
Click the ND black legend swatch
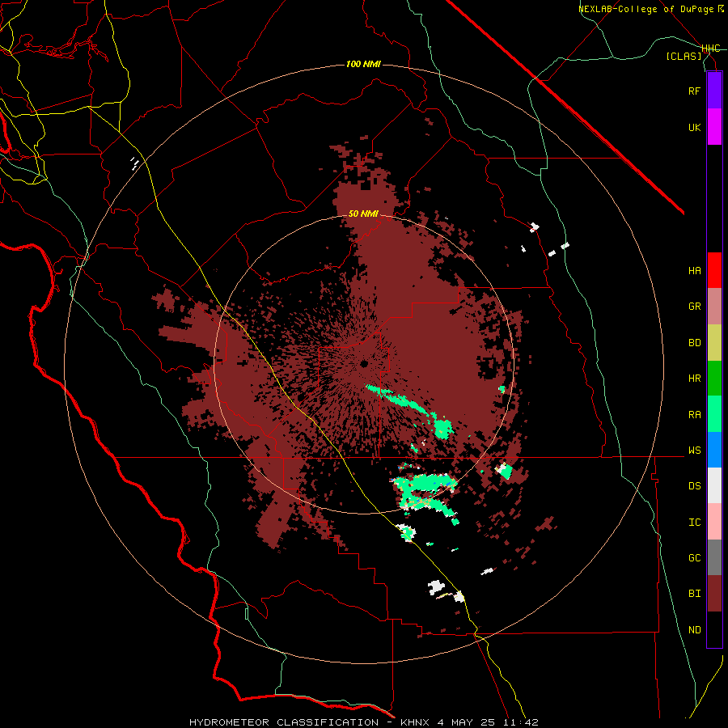pos(714,629)
